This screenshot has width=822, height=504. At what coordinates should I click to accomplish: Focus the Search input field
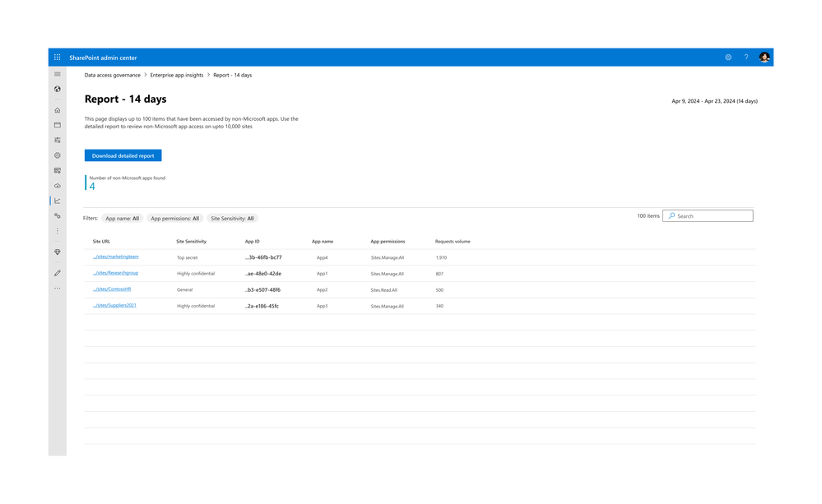[708, 216]
